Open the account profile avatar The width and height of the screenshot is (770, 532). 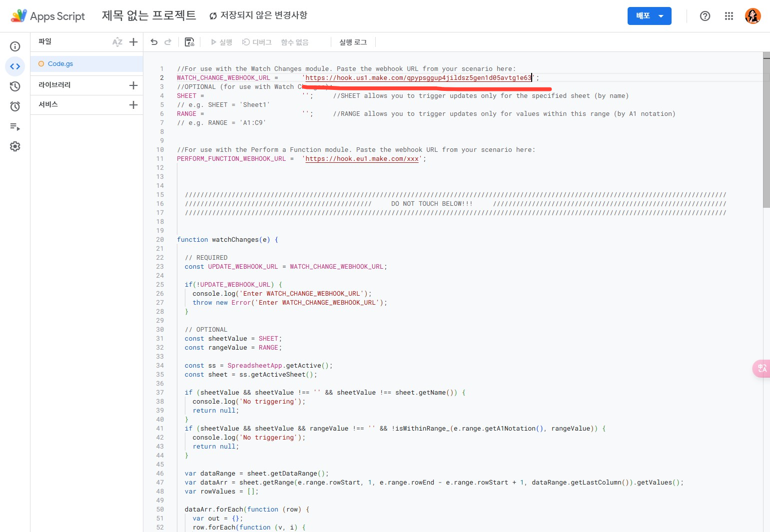tap(753, 16)
